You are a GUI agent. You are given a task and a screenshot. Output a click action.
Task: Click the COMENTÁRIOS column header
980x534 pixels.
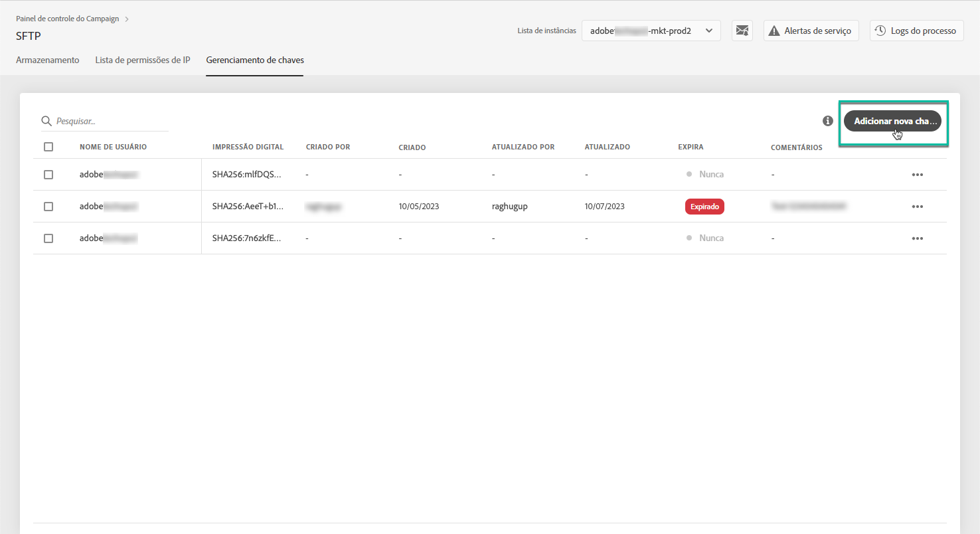[797, 147]
